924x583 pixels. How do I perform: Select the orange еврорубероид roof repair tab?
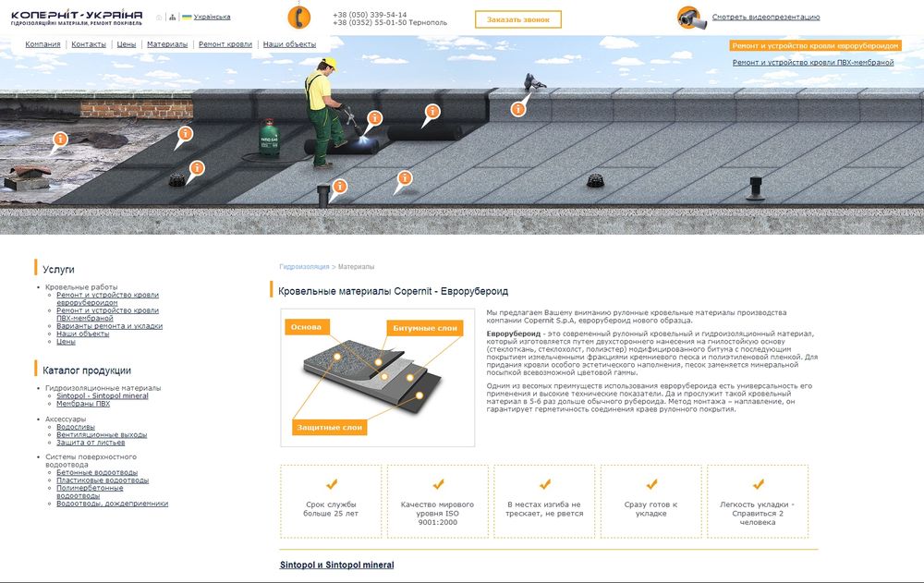click(x=814, y=45)
